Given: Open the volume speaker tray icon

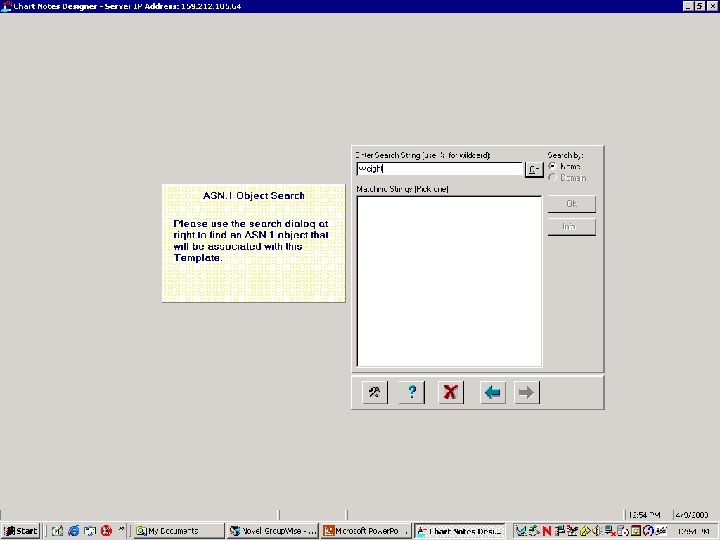Looking at the screenshot, I should [x=597, y=531].
